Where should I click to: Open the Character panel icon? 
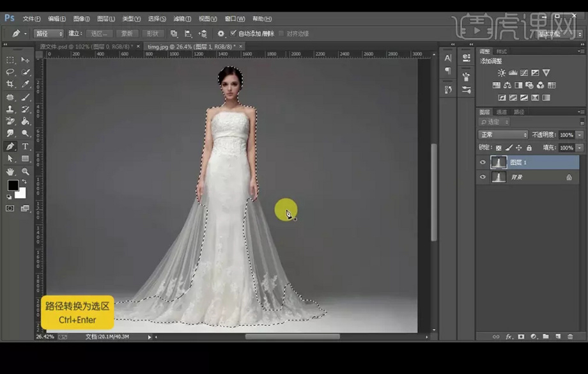pyautogui.click(x=448, y=58)
